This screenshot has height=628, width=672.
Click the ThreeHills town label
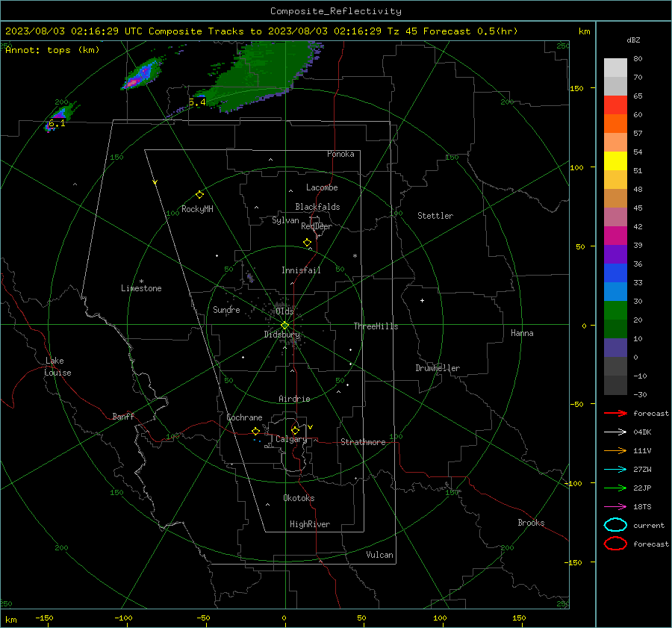click(376, 326)
